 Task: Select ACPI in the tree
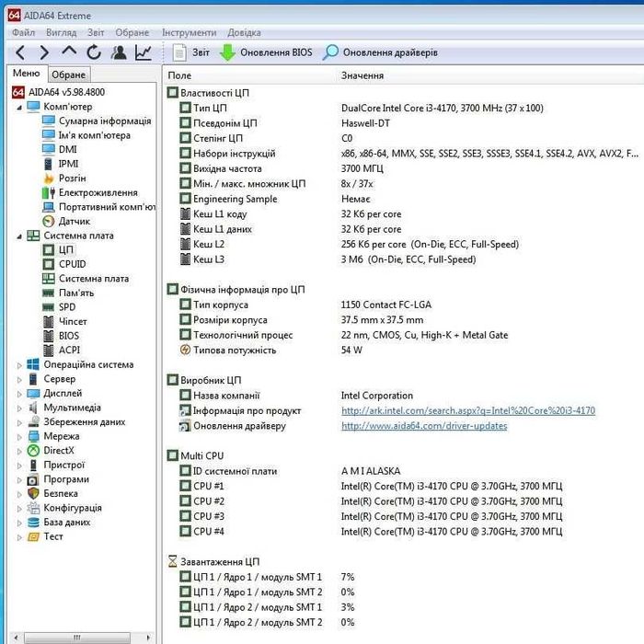click(69, 350)
